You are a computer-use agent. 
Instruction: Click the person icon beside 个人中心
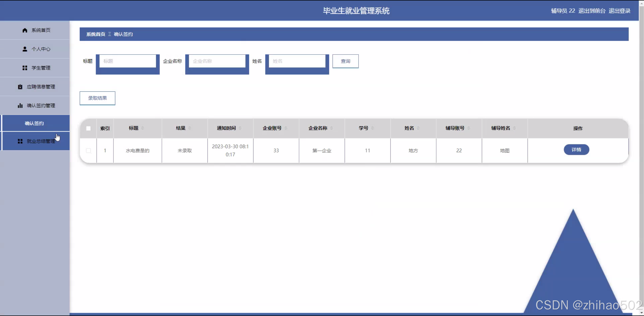(25, 49)
